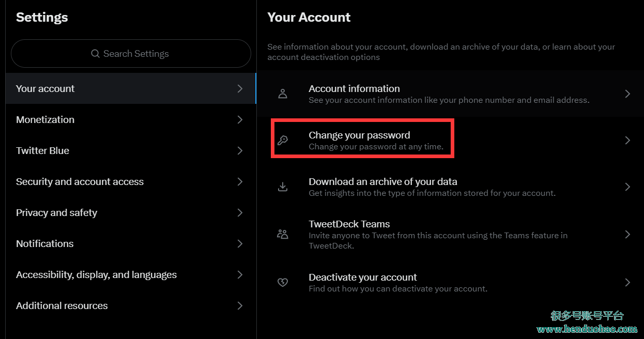Click the key icon for password change
This screenshot has height=339, width=644.
[283, 140]
